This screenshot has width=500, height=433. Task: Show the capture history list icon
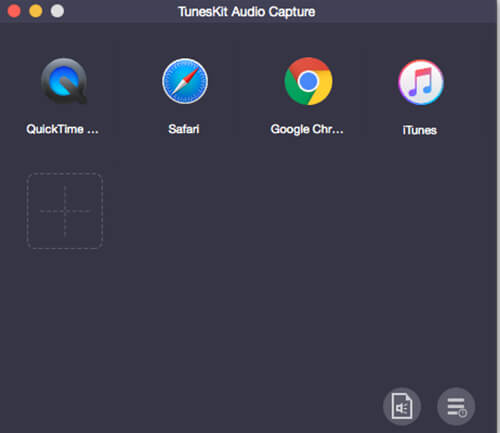pyautogui.click(x=456, y=406)
